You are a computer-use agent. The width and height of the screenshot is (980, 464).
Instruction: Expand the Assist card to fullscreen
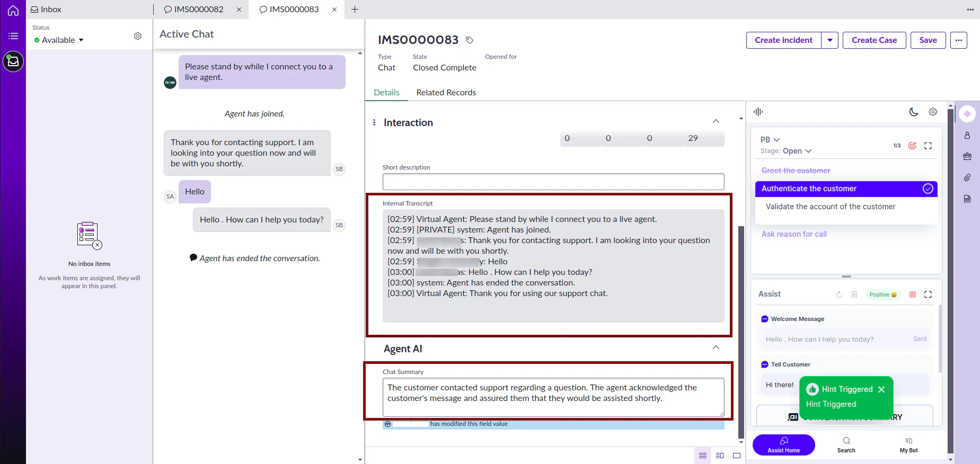click(x=928, y=295)
